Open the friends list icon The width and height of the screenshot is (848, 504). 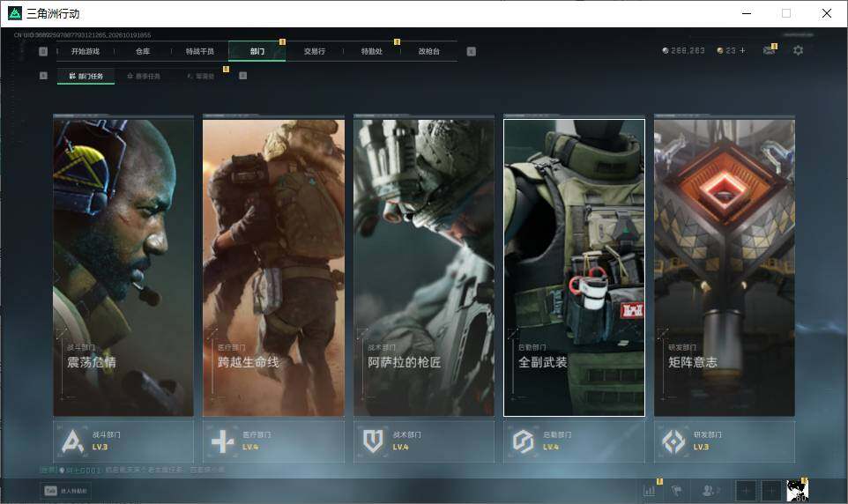[710, 491]
